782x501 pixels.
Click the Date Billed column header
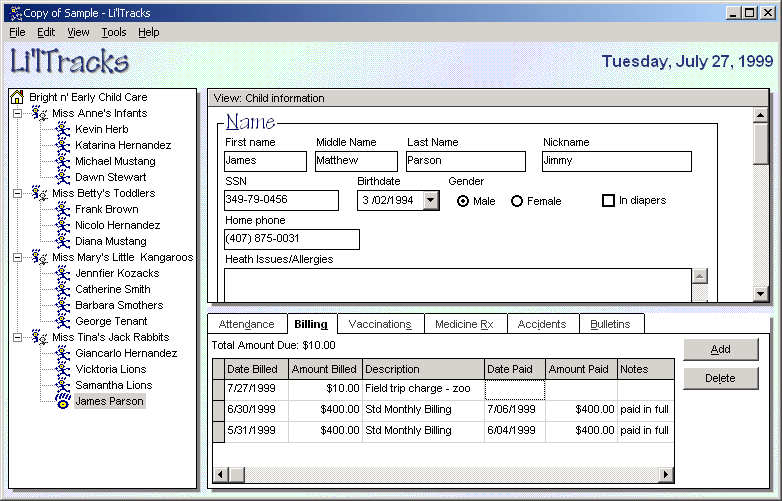[256, 369]
